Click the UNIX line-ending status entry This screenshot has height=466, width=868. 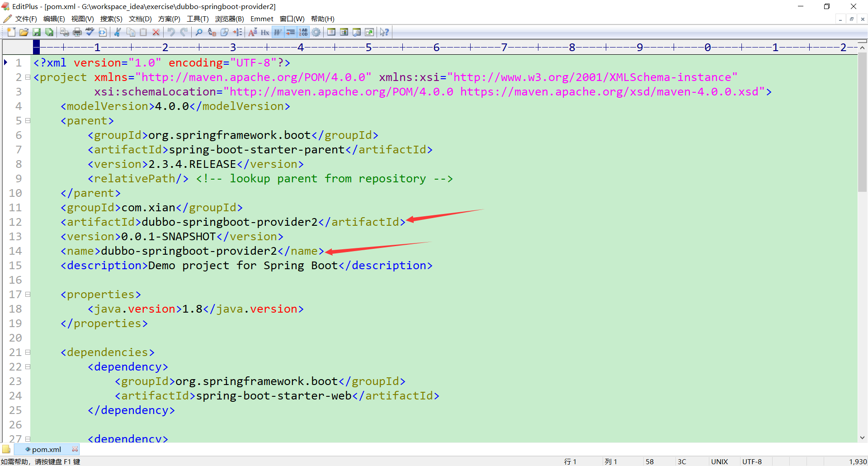pyautogui.click(x=719, y=461)
